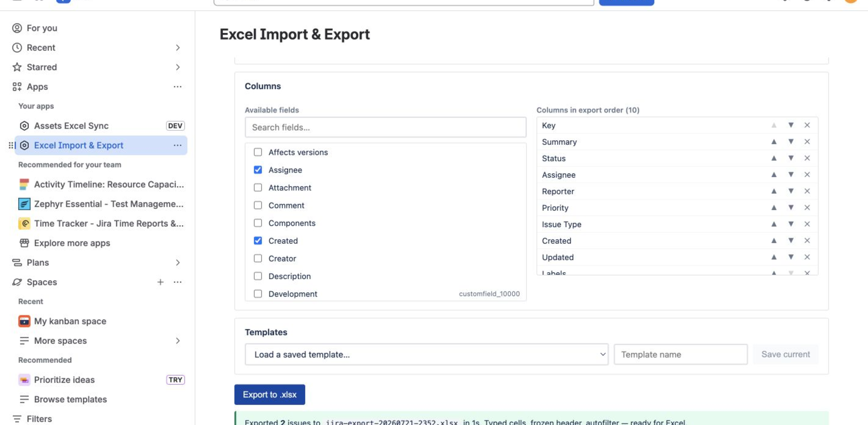868x425 pixels.
Task: Remove Issue Type column from export
Action: pos(807,224)
